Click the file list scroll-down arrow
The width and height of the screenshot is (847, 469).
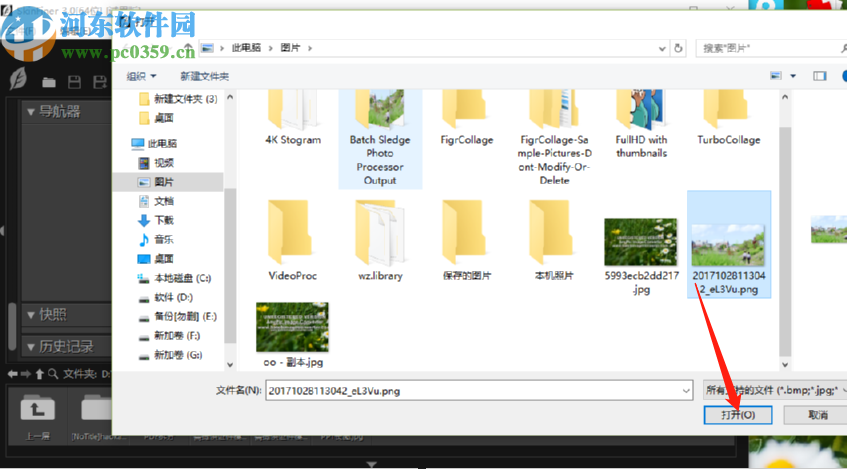[x=785, y=365]
